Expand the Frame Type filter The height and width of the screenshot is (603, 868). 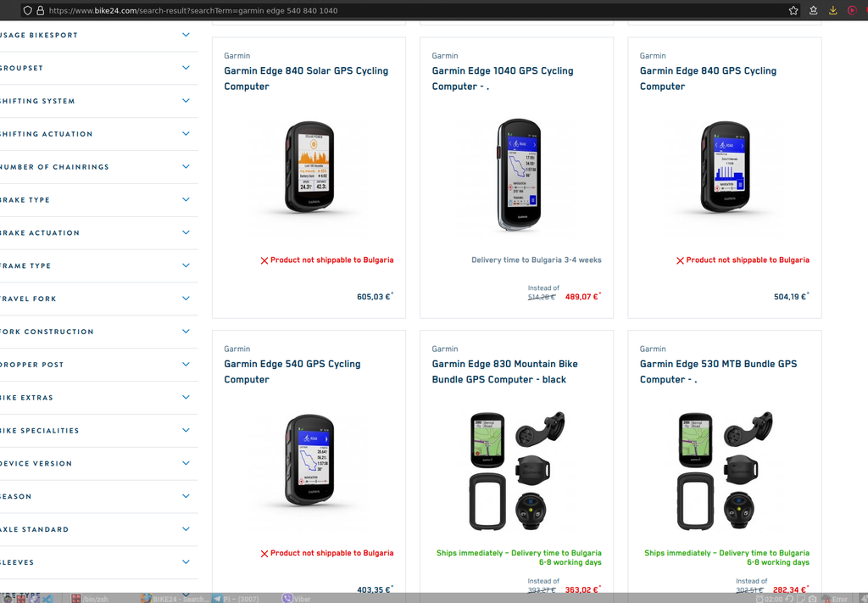click(x=98, y=265)
